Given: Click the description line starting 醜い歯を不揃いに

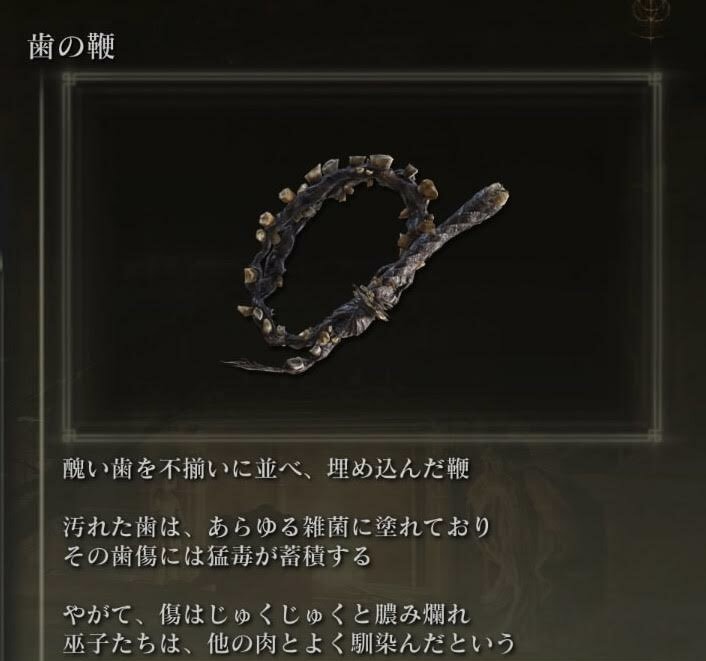Looking at the screenshot, I should [x=266, y=469].
